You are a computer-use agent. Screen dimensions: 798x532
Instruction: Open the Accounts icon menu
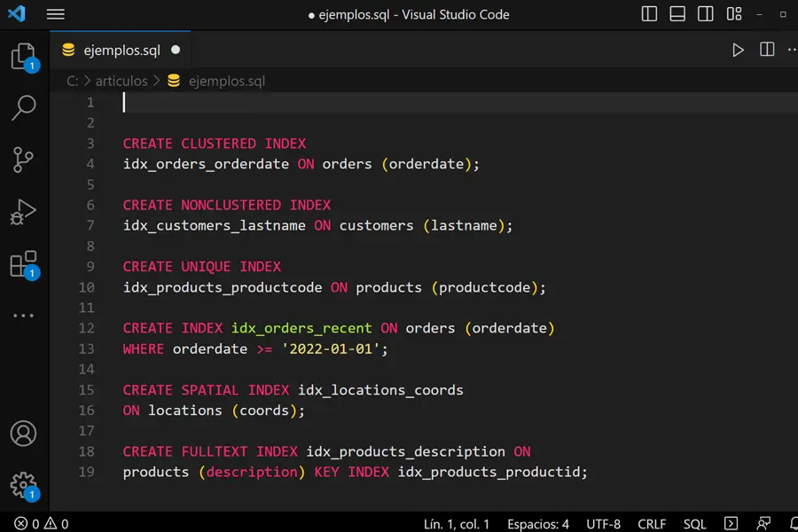23,434
